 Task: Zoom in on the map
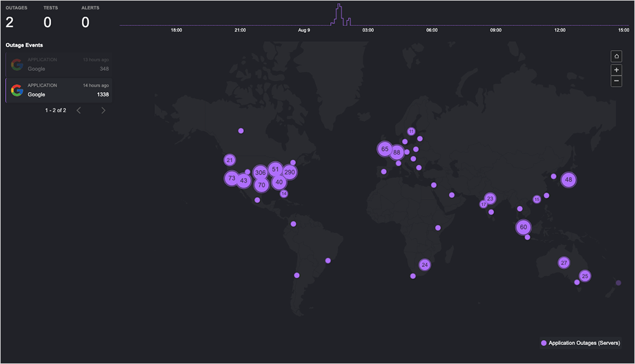tap(616, 70)
